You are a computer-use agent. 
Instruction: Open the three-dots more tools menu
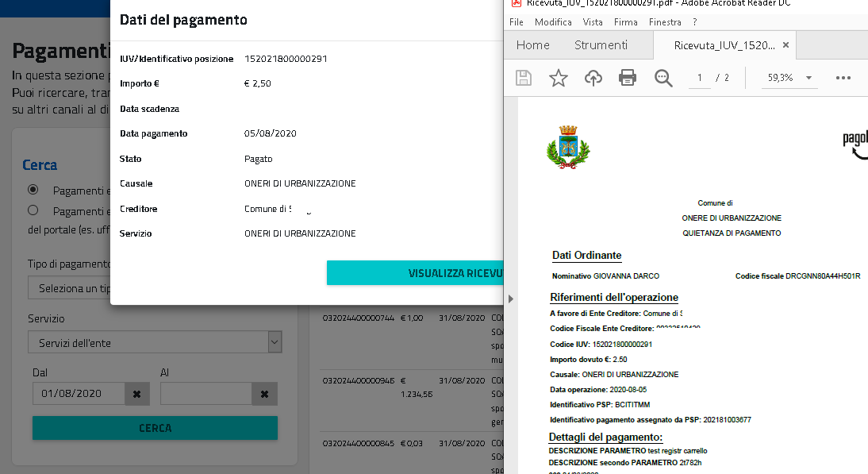pos(843,78)
